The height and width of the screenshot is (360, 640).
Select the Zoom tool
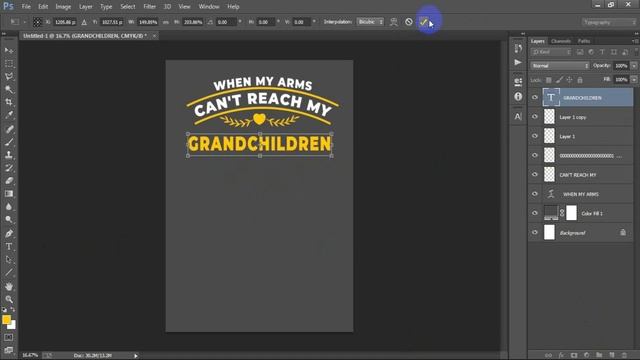click(9, 299)
